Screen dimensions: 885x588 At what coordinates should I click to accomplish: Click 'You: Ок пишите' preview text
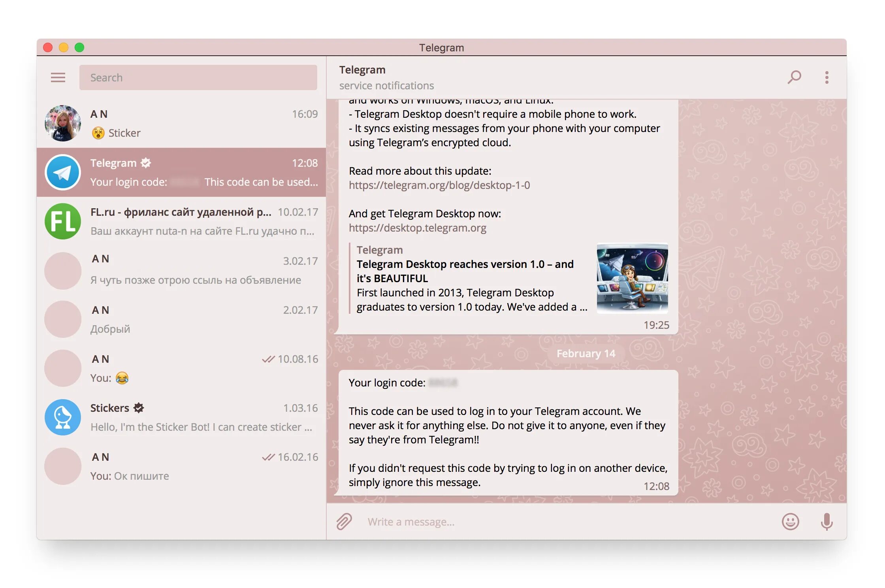(130, 476)
